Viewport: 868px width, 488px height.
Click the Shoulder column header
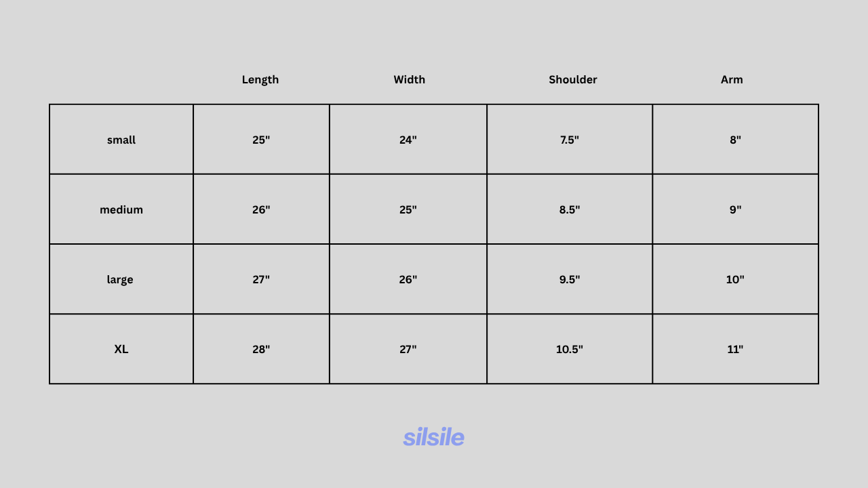[x=573, y=79]
